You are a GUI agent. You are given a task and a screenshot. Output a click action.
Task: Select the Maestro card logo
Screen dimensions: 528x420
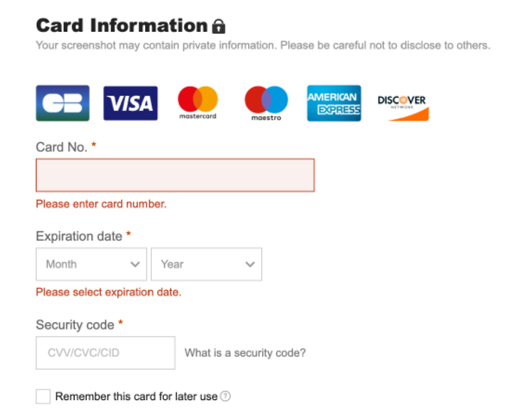pyautogui.click(x=266, y=103)
